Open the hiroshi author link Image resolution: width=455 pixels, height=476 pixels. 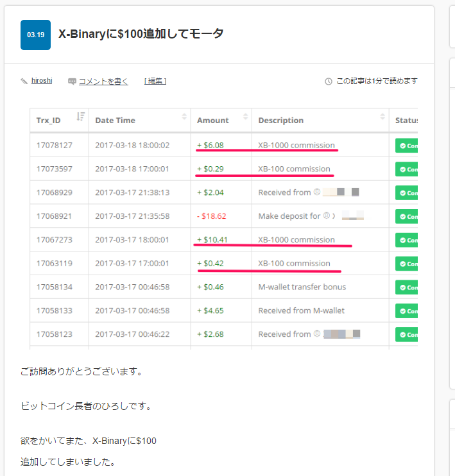coord(42,81)
